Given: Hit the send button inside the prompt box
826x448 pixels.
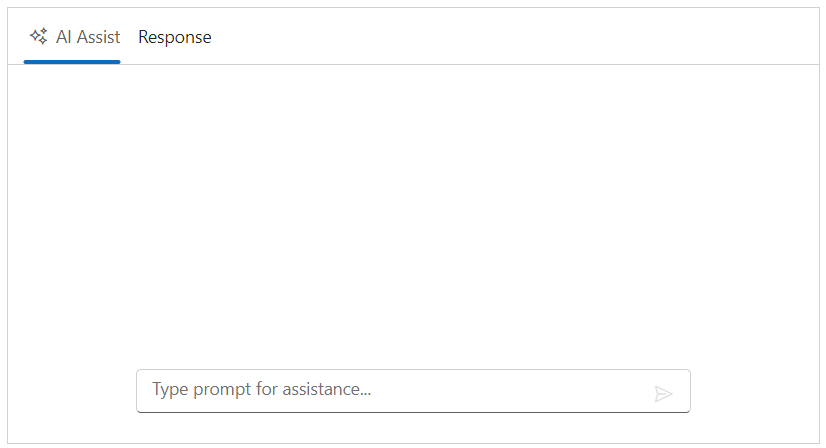Looking at the screenshot, I should pyautogui.click(x=663, y=394).
